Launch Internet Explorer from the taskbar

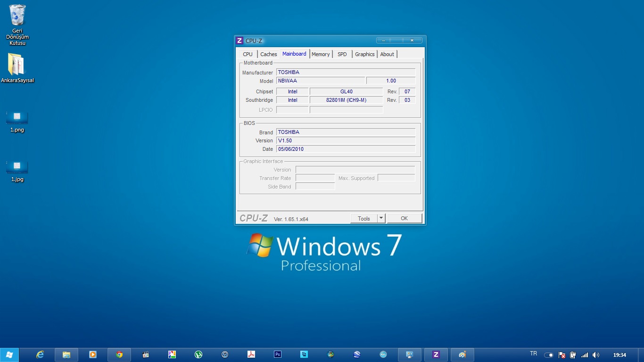(40, 355)
